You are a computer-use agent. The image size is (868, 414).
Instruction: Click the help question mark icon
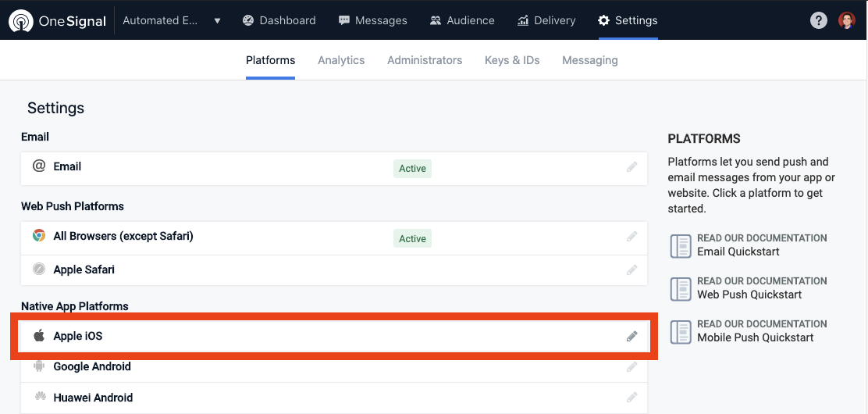coord(818,20)
